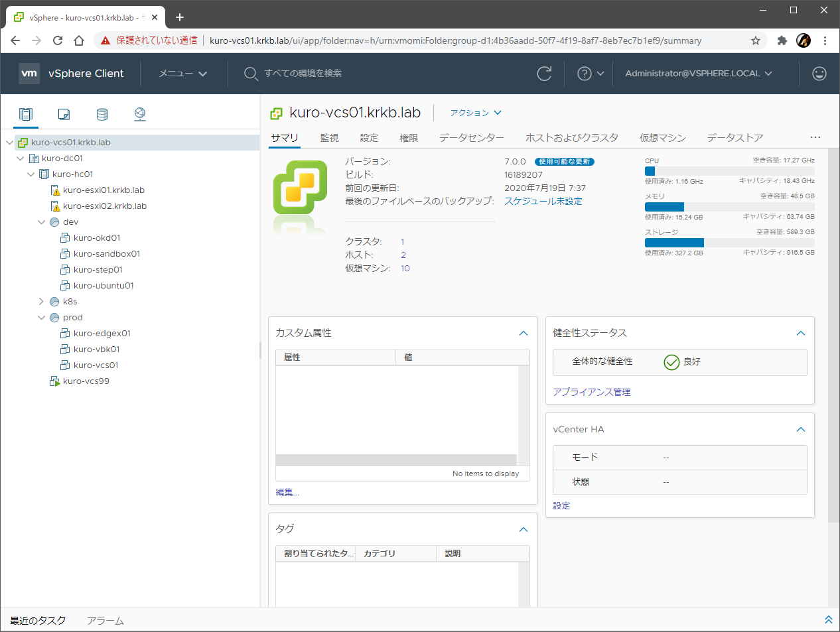This screenshot has height=632, width=840.
Task: Click the warning icon on kuro-esxi01.krkb.lab
Action: pos(57,190)
